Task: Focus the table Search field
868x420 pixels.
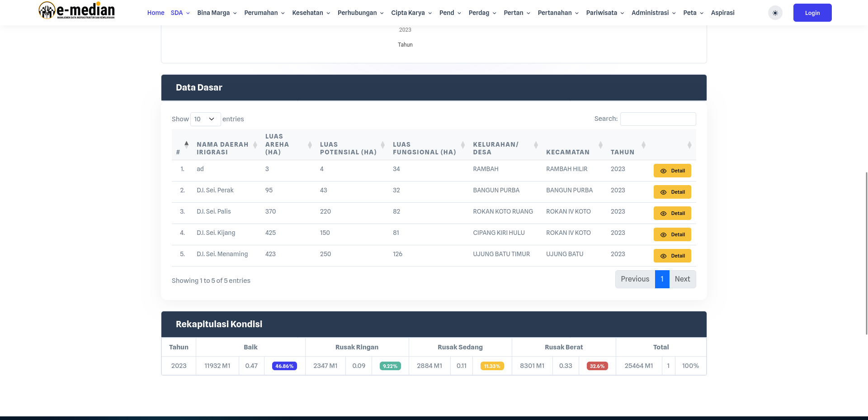Action: coord(658,119)
